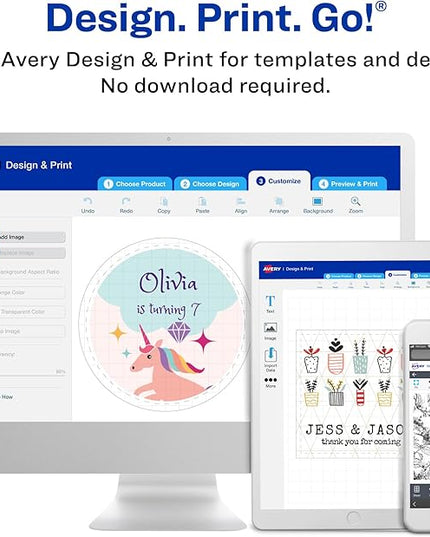The height and width of the screenshot is (537, 430).
Task: Open the Customize tab
Action: tap(279, 181)
